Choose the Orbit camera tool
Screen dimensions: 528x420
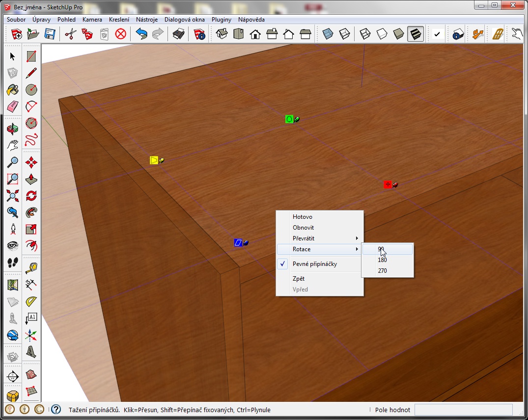click(13, 129)
